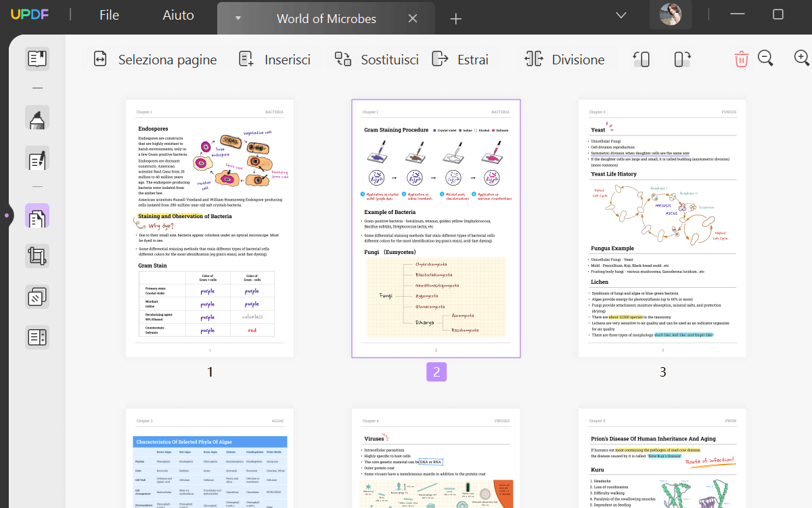Select the watermark and background tool
This screenshot has width=812, height=508.
point(37,296)
